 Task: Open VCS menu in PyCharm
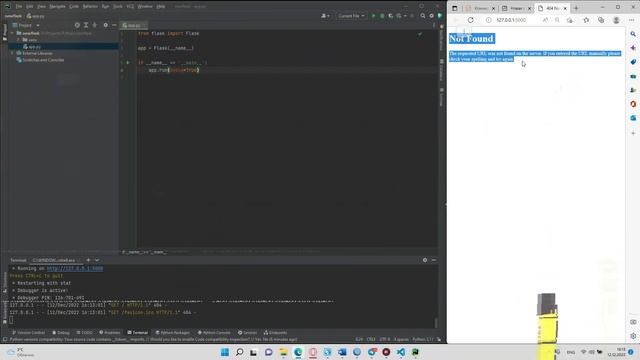(130, 7)
